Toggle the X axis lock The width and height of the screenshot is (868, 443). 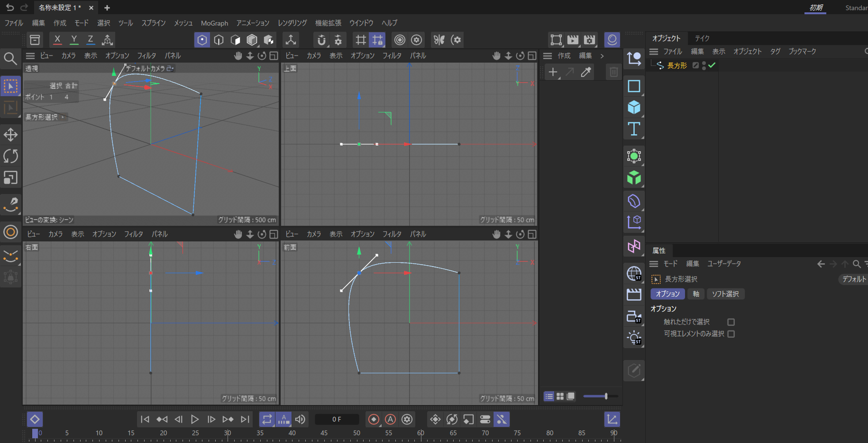pyautogui.click(x=57, y=40)
